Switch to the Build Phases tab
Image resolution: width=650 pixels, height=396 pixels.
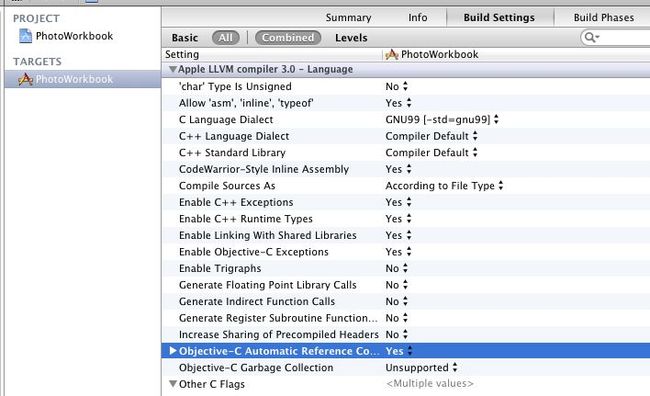604,17
